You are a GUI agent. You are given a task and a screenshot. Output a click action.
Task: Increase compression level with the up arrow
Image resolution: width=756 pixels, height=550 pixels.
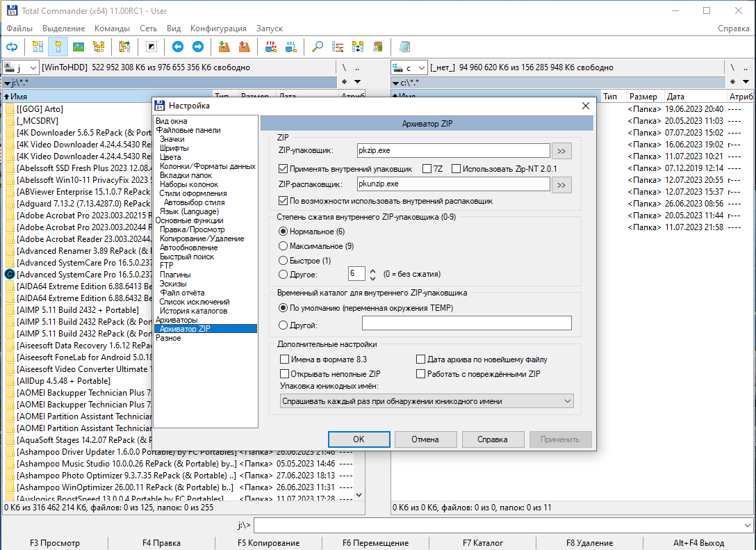pyautogui.click(x=372, y=271)
